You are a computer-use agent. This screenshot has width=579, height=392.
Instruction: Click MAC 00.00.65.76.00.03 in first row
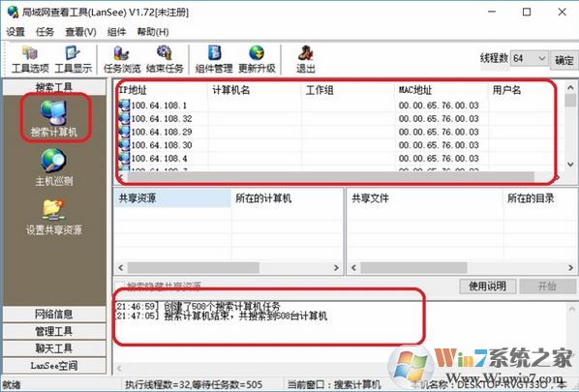(x=439, y=106)
